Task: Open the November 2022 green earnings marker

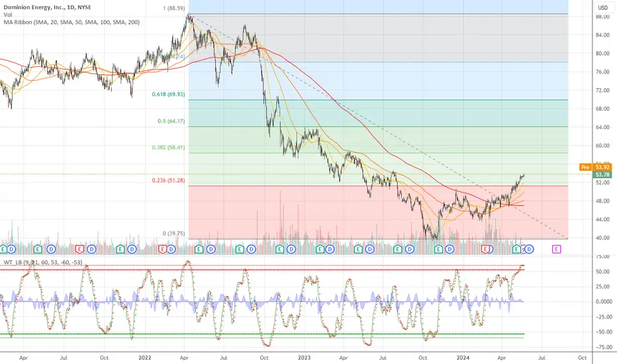Action: coord(279,249)
